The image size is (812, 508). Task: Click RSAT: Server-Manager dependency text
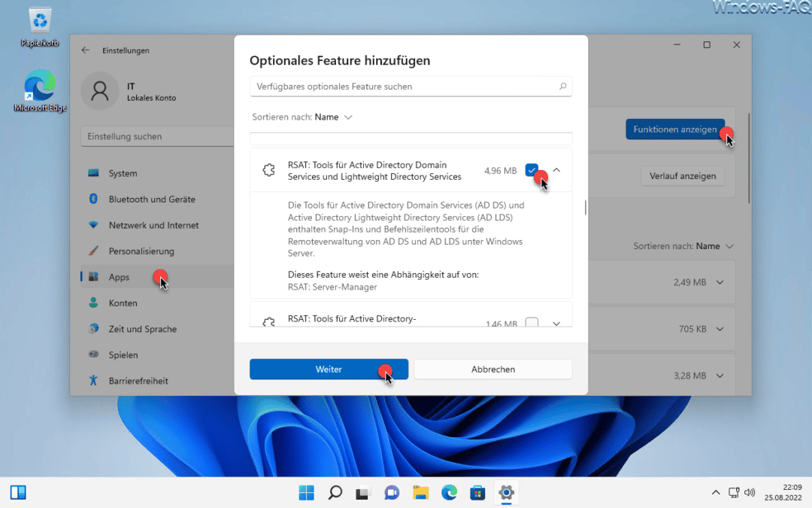click(x=332, y=287)
